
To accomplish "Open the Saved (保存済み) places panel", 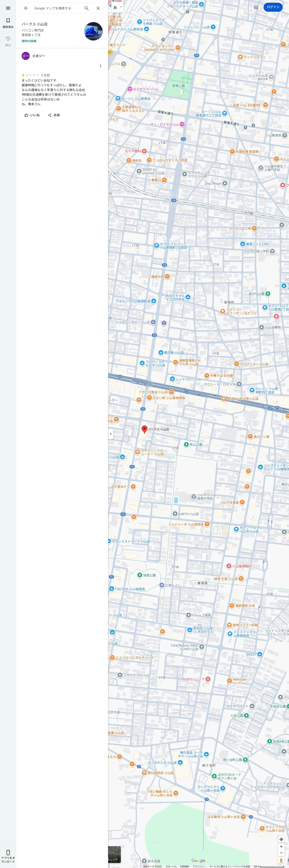I will (8, 23).
